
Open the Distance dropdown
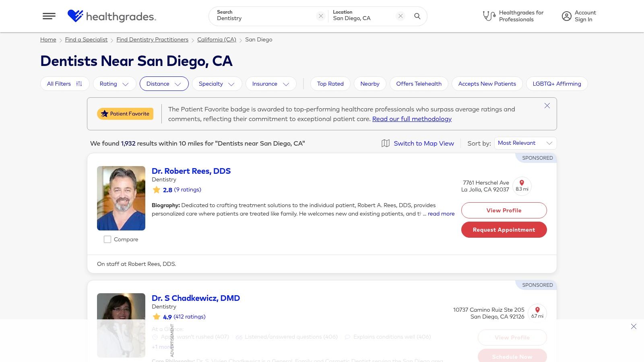click(164, 84)
